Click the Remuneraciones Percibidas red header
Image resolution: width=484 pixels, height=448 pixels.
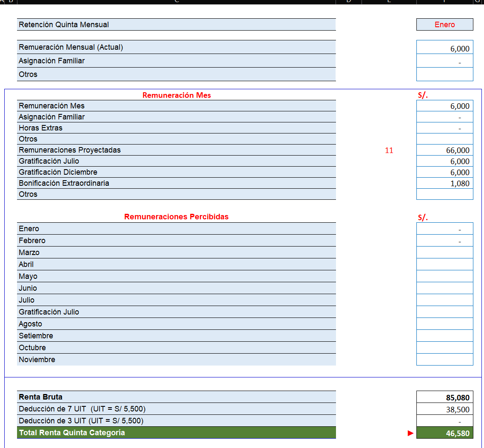pos(176,217)
